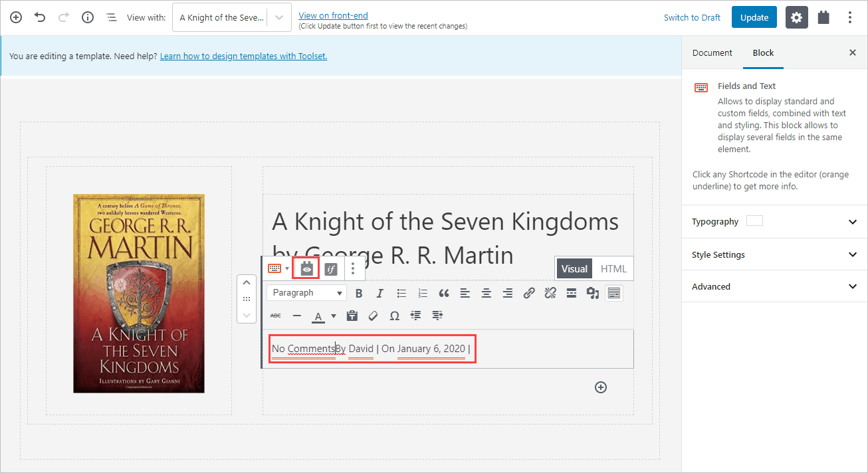Switch editor to Visual mode

pos(574,269)
